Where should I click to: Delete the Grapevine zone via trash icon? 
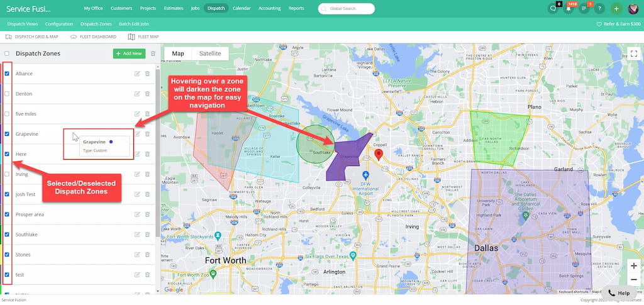pyautogui.click(x=147, y=134)
